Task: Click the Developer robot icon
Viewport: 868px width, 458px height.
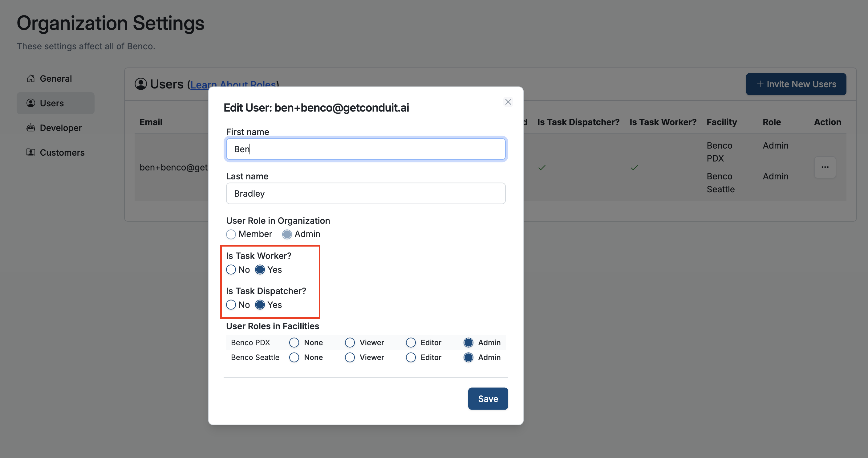Action: coord(31,128)
